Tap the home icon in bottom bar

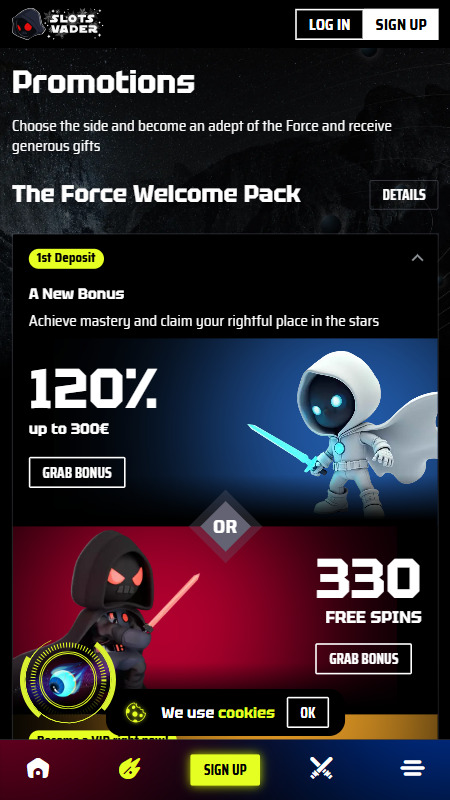[x=38, y=768]
